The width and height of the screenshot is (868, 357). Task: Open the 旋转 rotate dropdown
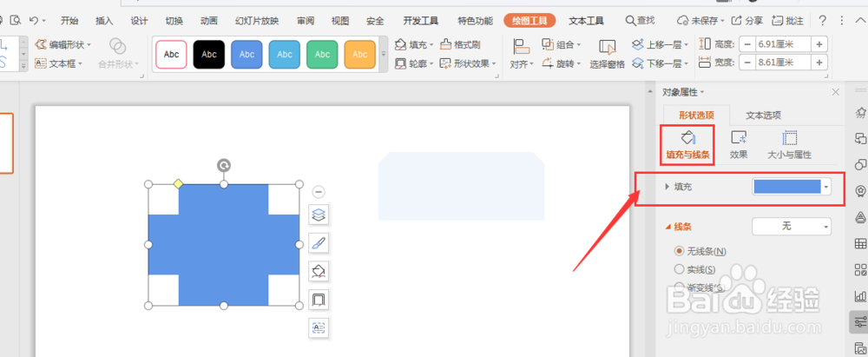click(x=562, y=63)
